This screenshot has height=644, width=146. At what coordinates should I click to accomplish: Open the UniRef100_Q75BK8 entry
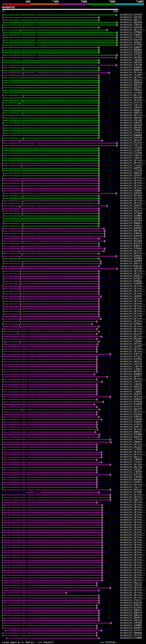[x=131, y=32]
